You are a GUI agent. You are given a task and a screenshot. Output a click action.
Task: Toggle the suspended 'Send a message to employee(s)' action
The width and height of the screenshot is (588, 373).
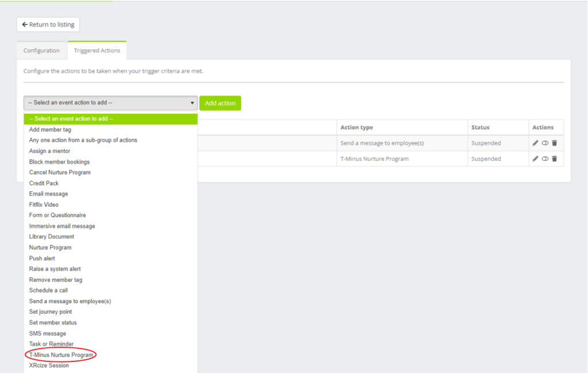[544, 143]
